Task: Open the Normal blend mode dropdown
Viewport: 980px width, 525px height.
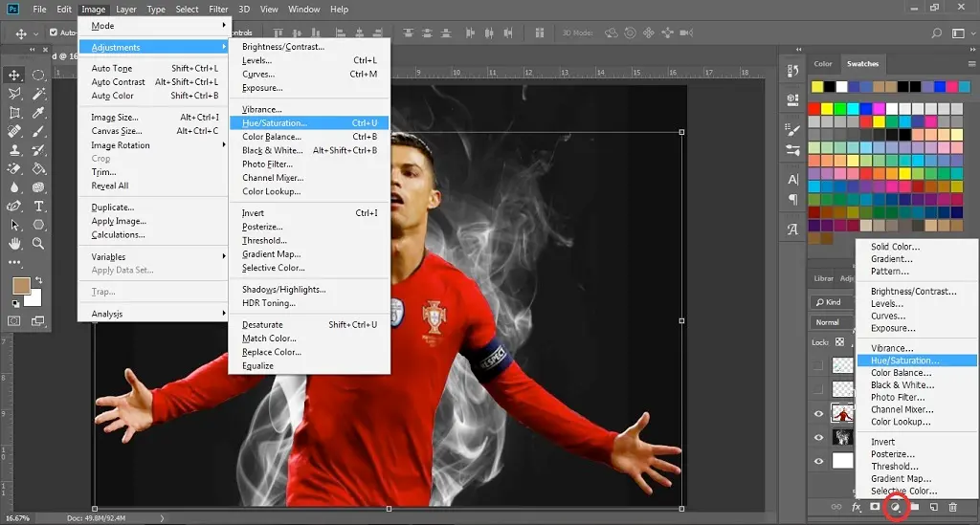Action: point(832,322)
